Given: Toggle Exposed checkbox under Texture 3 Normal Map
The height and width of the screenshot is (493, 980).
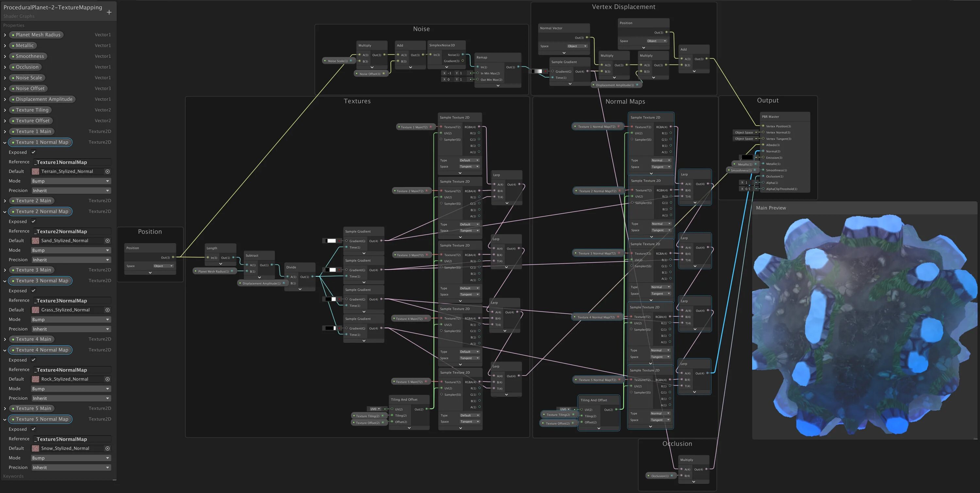Looking at the screenshot, I should [33, 290].
